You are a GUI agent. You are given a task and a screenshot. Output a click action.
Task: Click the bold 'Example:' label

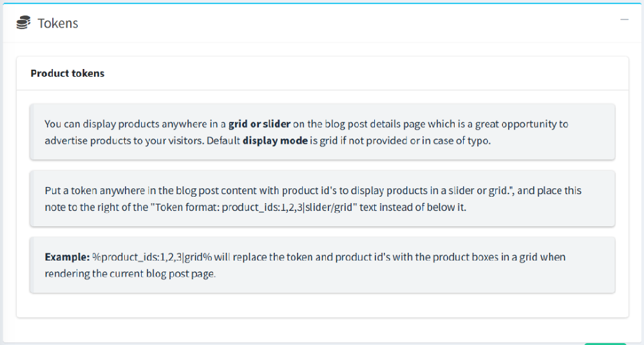(67, 257)
